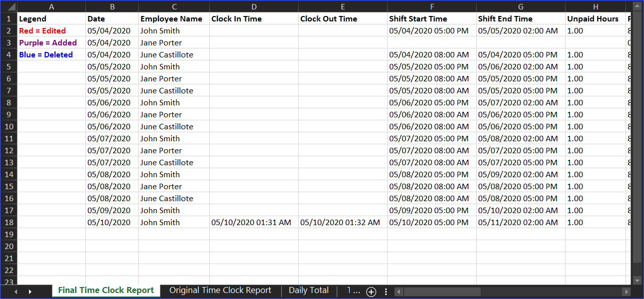
Task: Click the select-all corner triangle
Action: (x=9, y=7)
